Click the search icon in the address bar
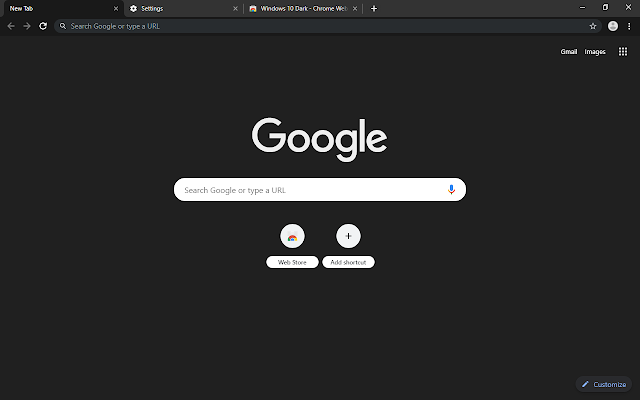This screenshot has width=640, height=400. click(x=63, y=26)
